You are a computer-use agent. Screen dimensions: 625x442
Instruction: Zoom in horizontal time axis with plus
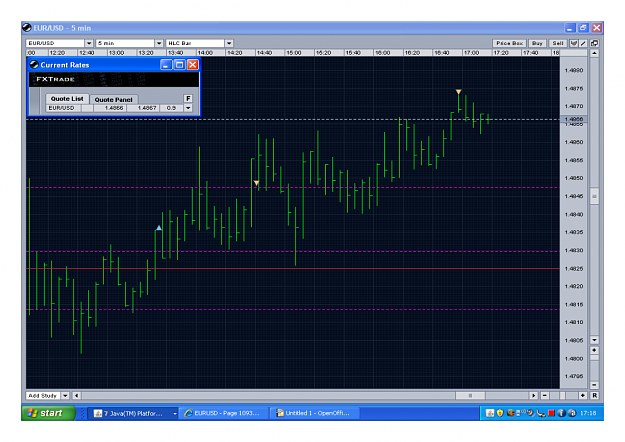(583, 395)
